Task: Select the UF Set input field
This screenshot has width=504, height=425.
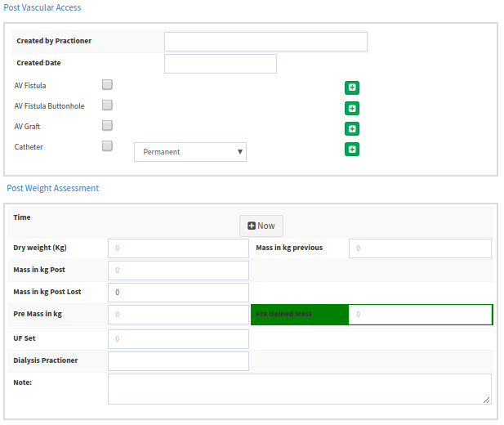Action: [178, 339]
